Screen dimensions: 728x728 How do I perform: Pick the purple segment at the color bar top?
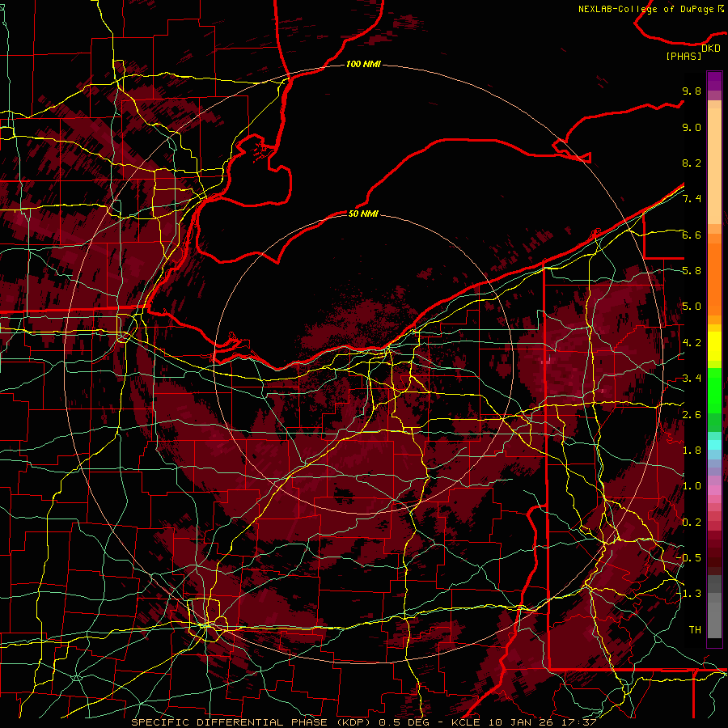tap(714, 81)
